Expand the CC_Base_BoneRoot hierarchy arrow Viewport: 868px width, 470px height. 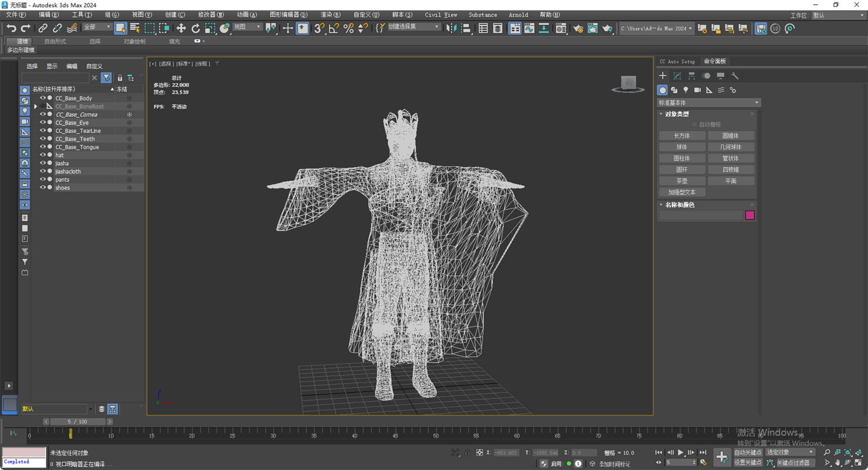[x=35, y=107]
